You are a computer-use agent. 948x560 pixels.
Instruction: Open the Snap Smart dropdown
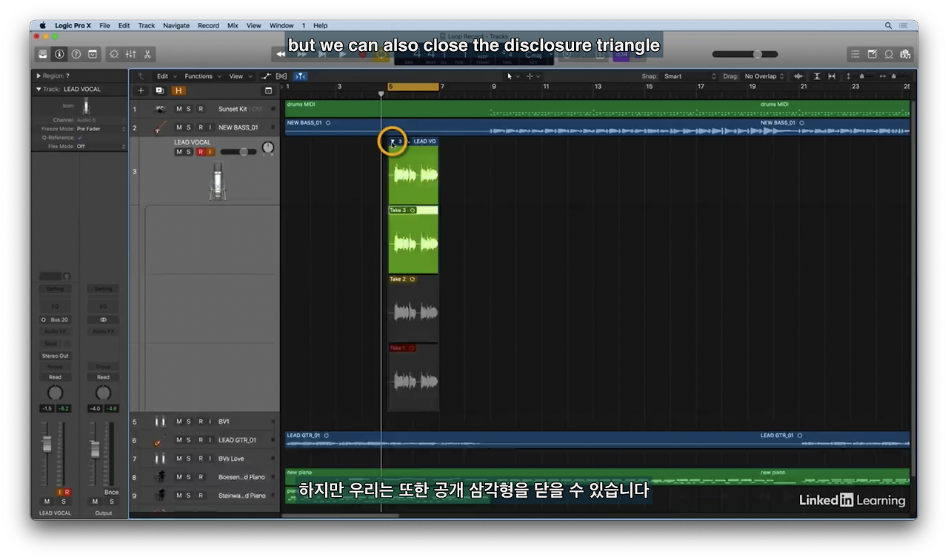(690, 76)
